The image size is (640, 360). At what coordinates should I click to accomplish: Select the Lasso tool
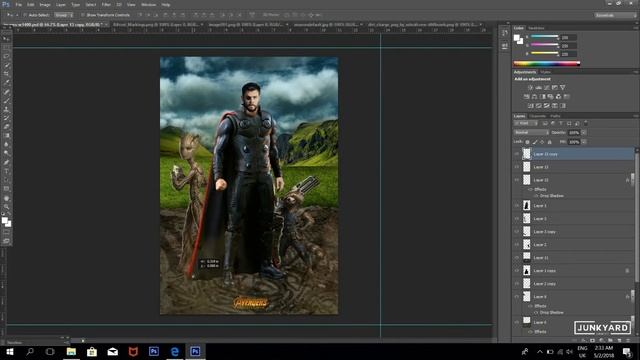coord(7,56)
